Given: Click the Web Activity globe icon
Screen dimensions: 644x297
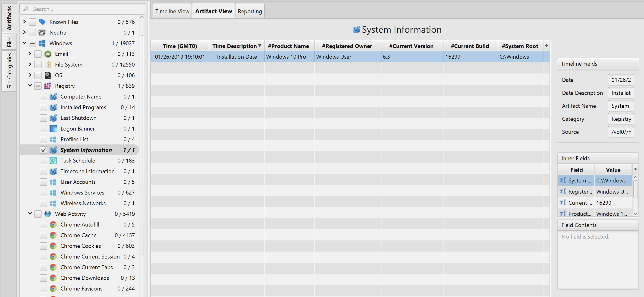Looking at the screenshot, I should (x=47, y=214).
